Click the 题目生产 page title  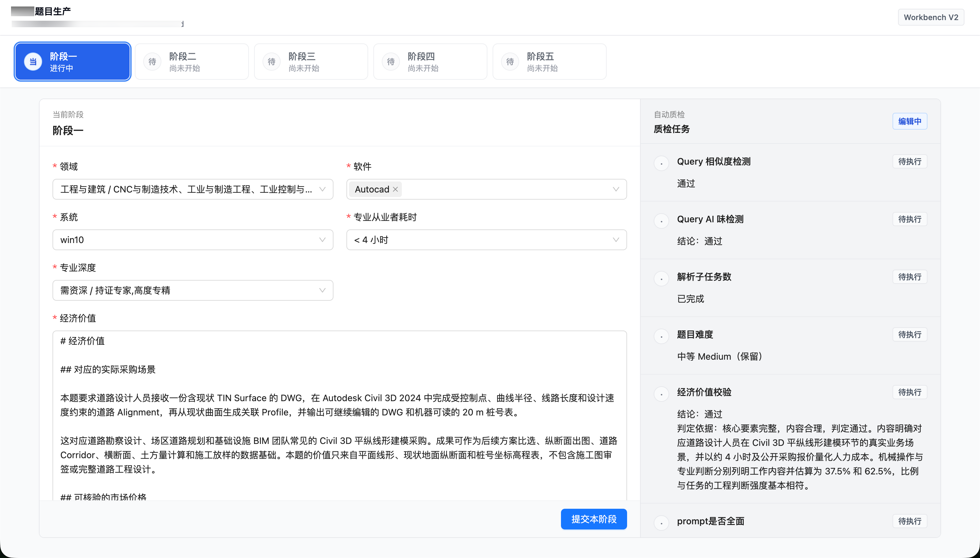pos(52,11)
